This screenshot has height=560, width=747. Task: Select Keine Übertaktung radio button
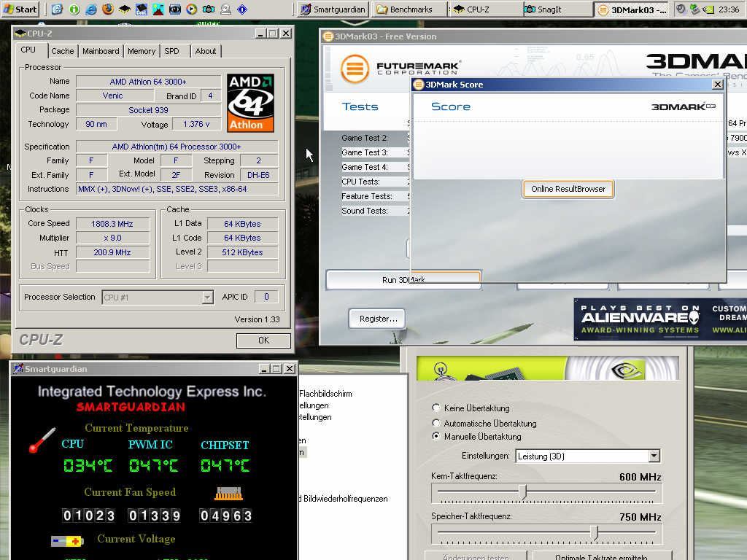(x=436, y=408)
